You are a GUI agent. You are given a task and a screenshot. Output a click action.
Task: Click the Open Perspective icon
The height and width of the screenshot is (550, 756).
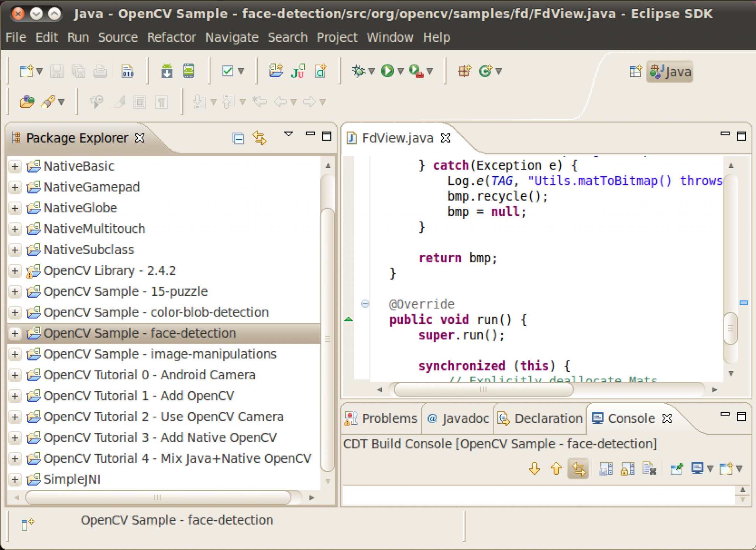click(x=635, y=71)
